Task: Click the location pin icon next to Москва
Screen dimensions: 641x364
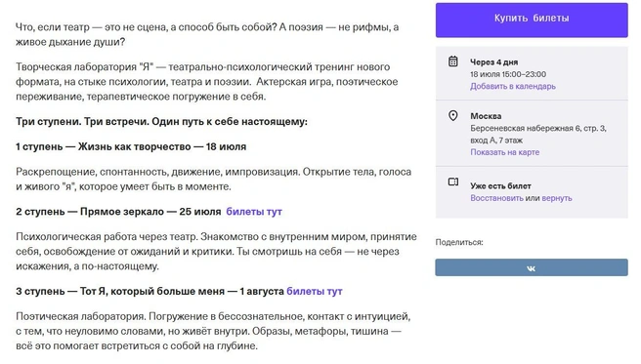Action: click(453, 115)
